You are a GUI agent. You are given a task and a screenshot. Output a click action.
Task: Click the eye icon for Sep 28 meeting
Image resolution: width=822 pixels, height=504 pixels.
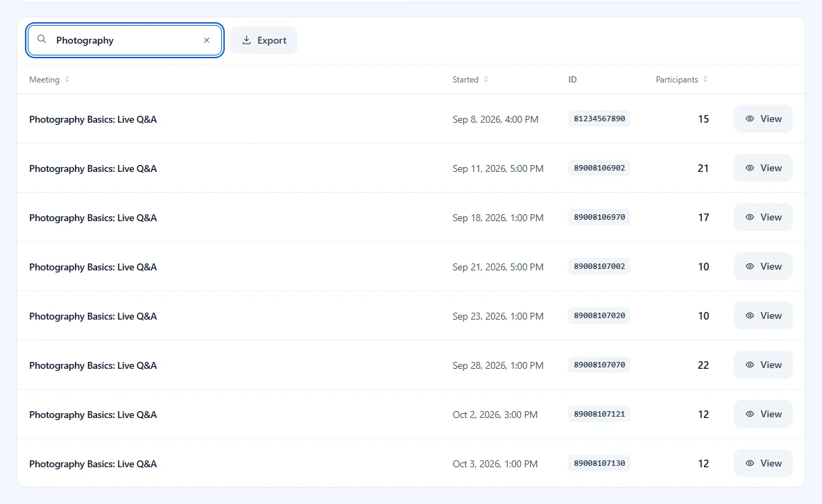point(750,365)
